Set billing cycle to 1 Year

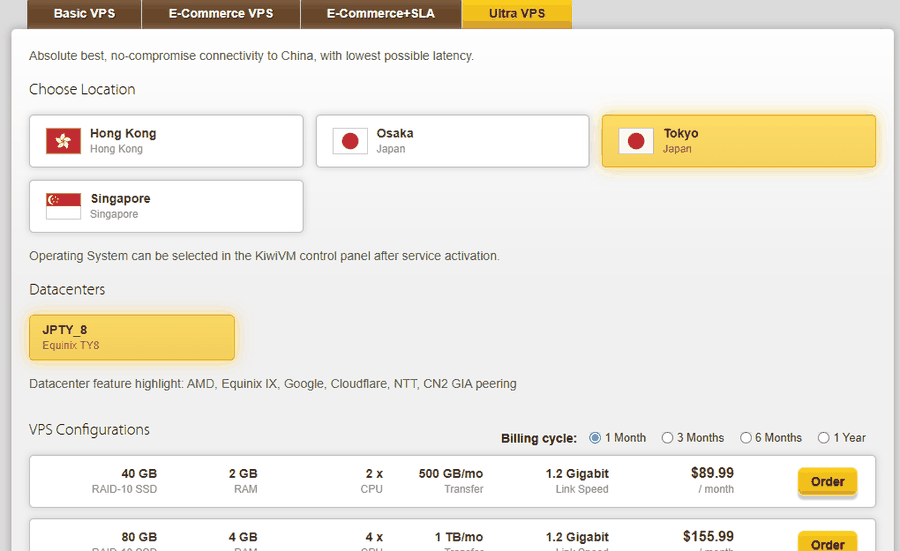click(x=824, y=438)
